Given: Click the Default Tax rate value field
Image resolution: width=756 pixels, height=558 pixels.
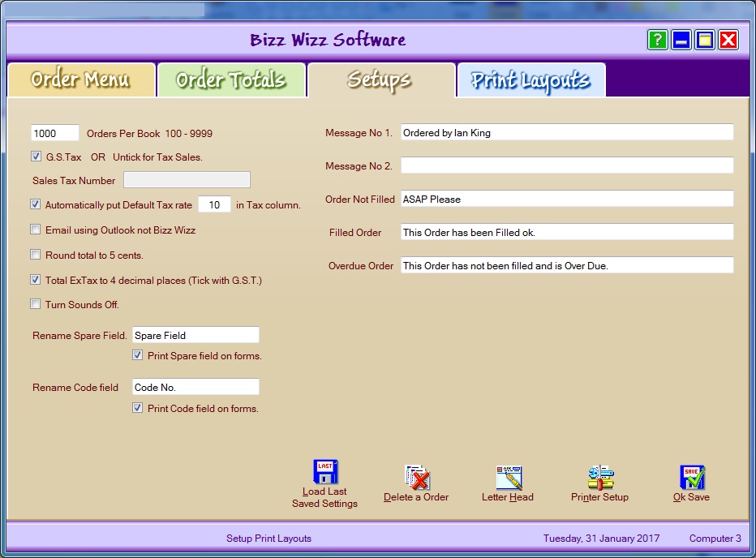Looking at the screenshot, I should [215, 204].
